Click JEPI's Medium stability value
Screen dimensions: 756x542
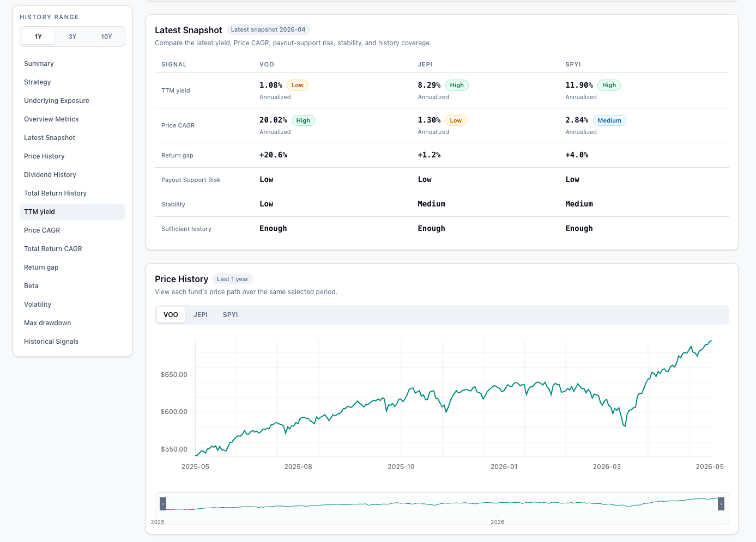[x=432, y=204]
